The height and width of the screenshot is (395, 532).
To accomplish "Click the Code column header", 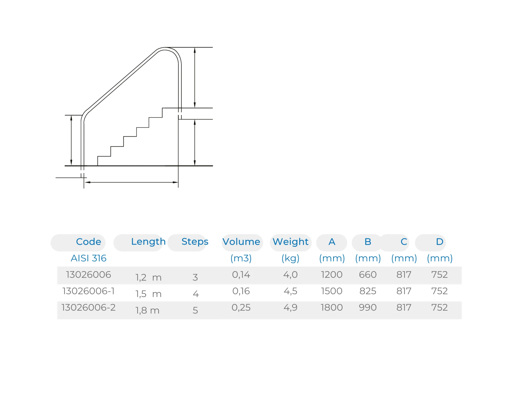I will tap(88, 242).
